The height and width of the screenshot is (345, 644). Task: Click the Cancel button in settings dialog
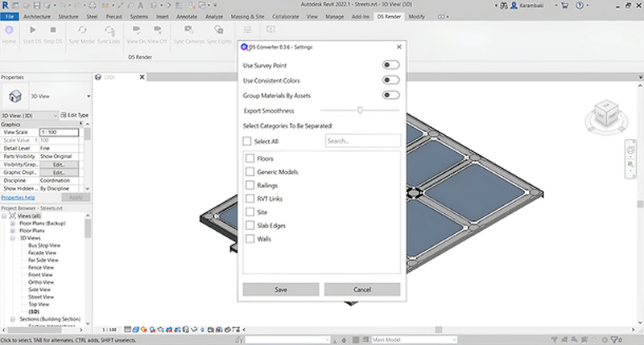[x=362, y=290]
